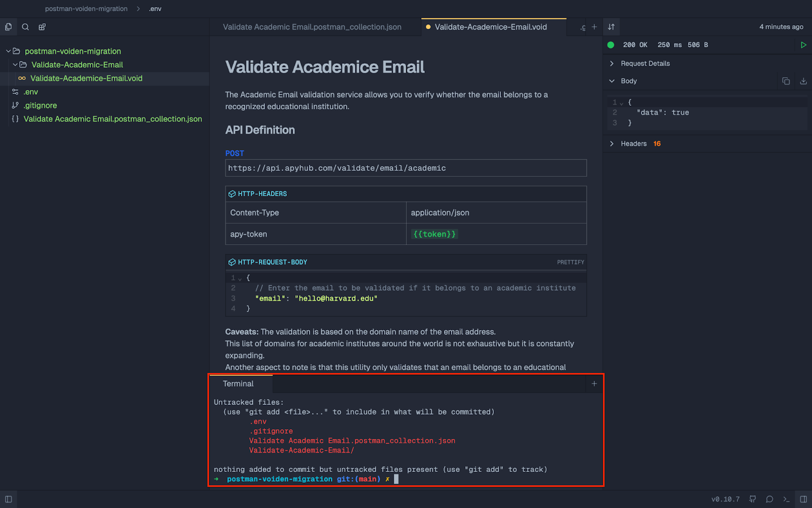Add new terminal tab with plus
Viewport: 812px width, 508px height.
(594, 384)
